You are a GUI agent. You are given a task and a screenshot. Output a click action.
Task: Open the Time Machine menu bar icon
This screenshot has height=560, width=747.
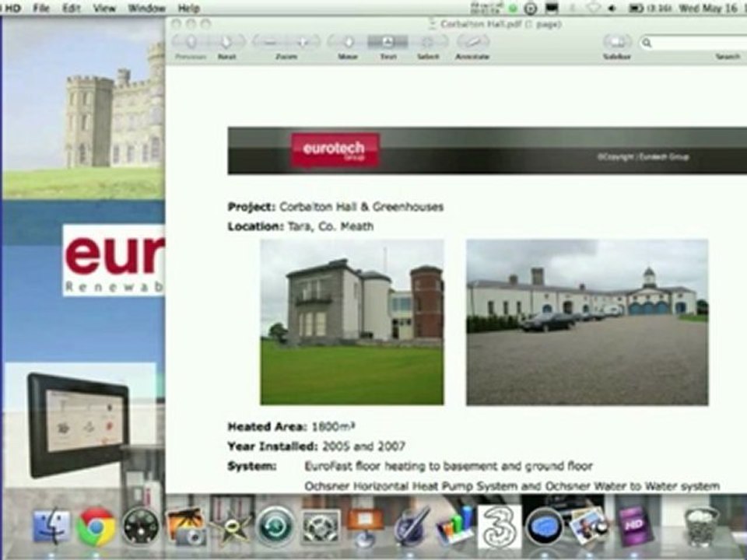(531, 8)
